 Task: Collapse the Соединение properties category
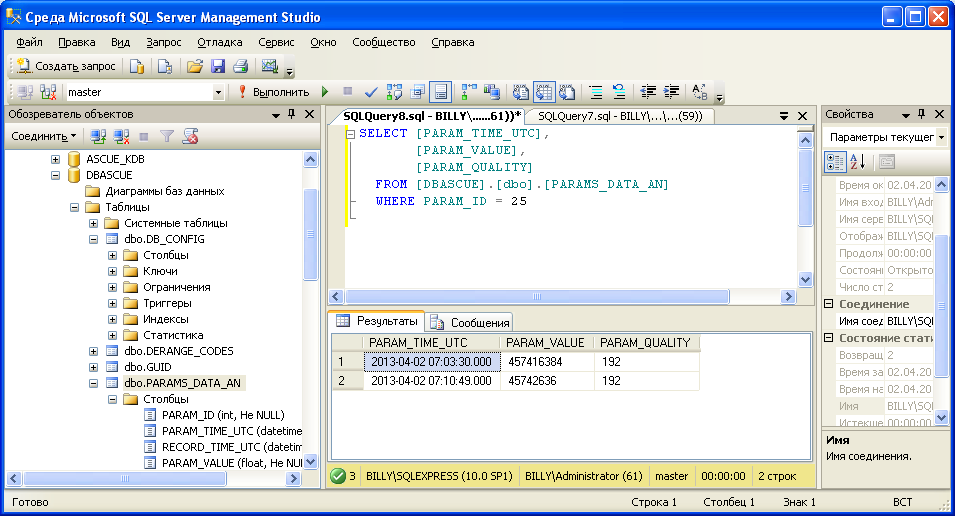(x=829, y=303)
